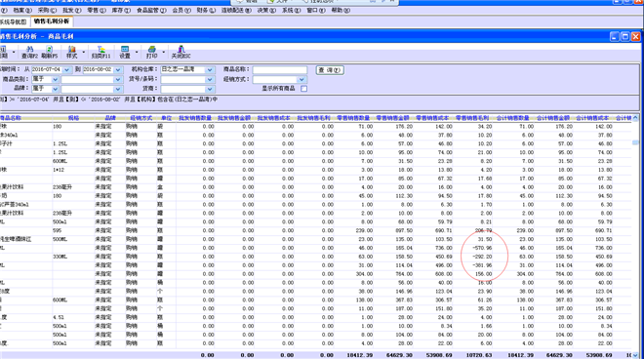The height and width of the screenshot is (359, 644).
Task: Expand the 货号/条码 dropdown
Action: [210, 79]
